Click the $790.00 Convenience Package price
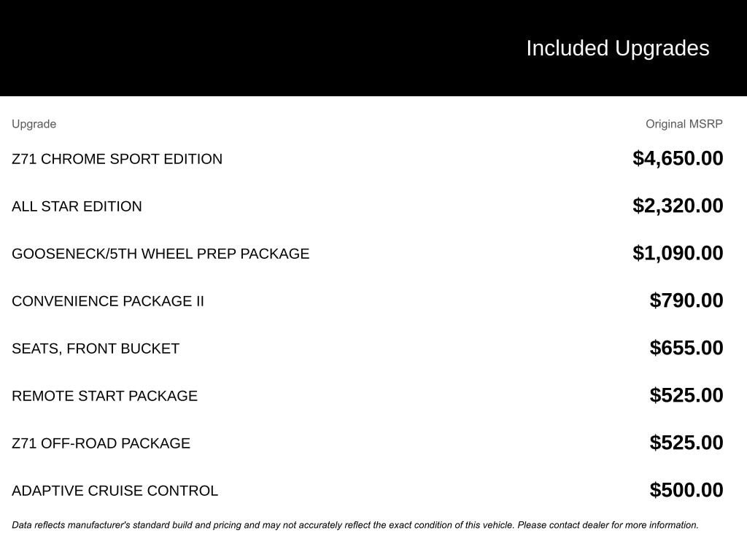Image resolution: width=747 pixels, height=560 pixels. (686, 300)
